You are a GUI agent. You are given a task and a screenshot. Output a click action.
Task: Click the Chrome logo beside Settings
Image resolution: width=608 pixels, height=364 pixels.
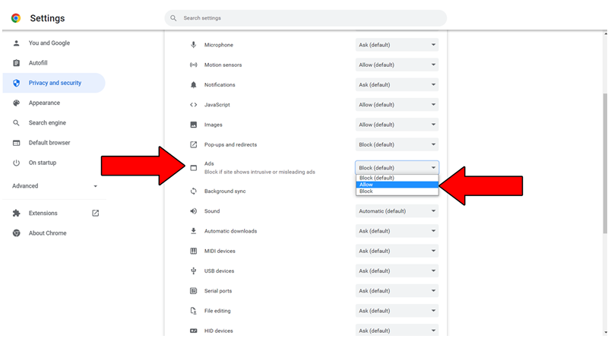16,18
